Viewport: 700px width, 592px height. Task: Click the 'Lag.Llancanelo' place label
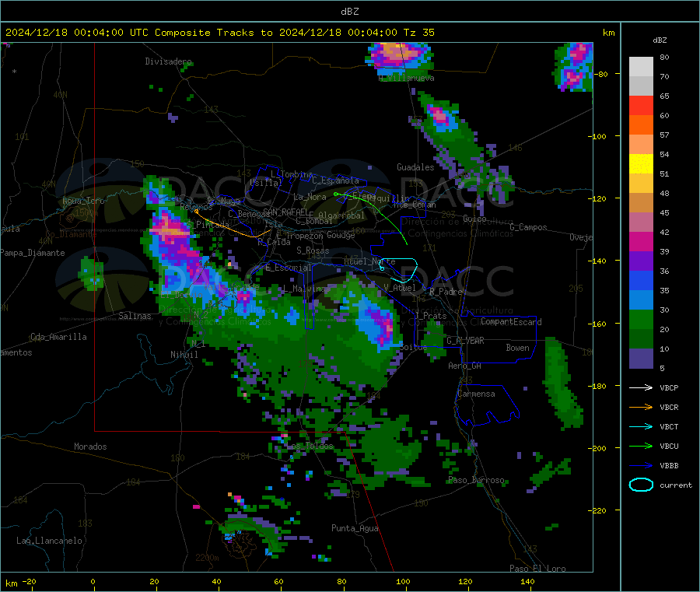click(49, 541)
